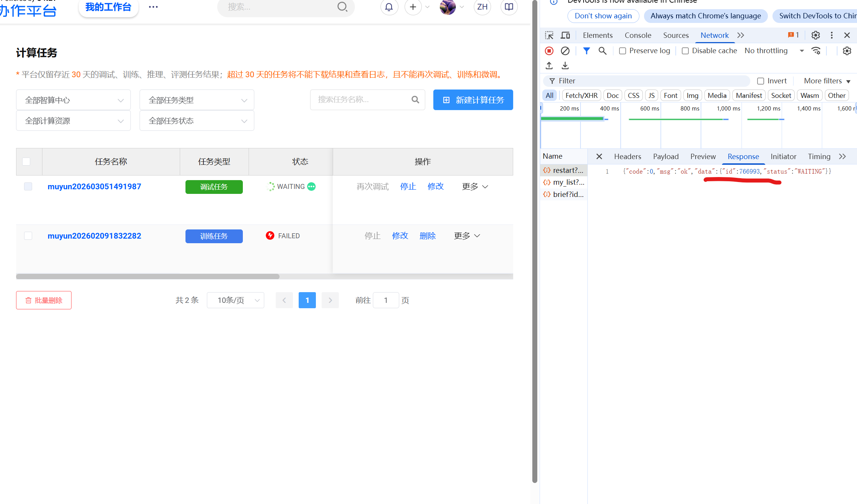Open the muyun202602091832282 task link
This screenshot has height=504, width=857.
pyautogui.click(x=94, y=236)
